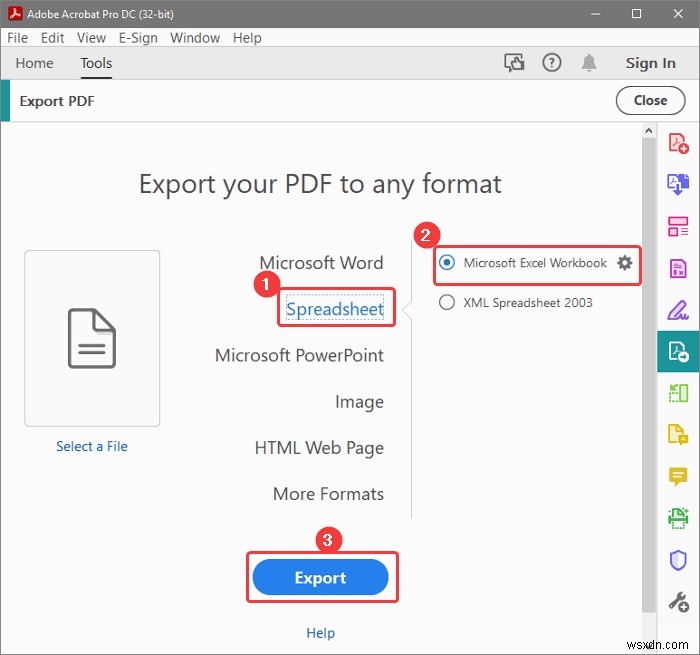Open the Comment speech bubble tool
Image resolution: width=700 pixels, height=655 pixels.
[x=678, y=476]
